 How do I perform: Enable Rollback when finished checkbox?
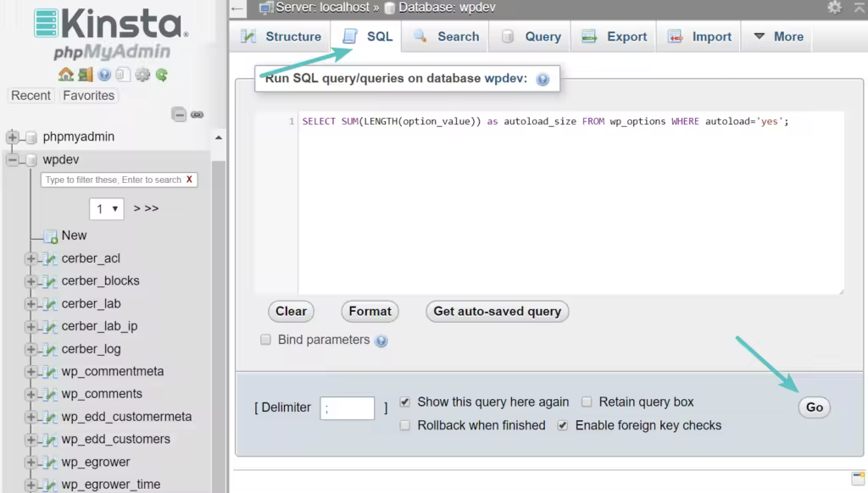405,425
